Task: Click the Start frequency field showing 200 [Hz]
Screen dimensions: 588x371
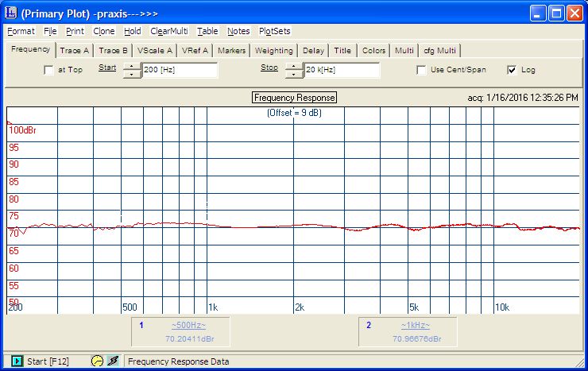Action: pos(180,70)
